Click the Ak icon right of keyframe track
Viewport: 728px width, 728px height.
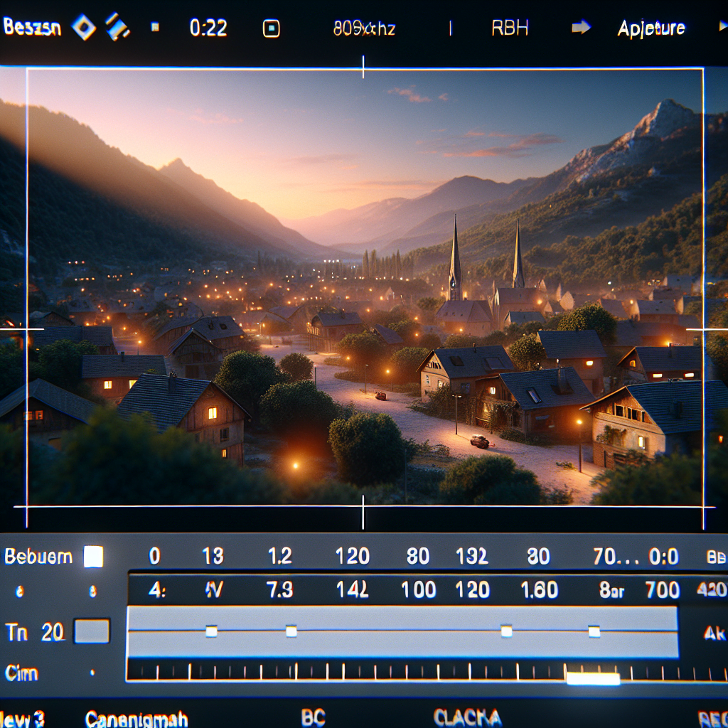pos(714,633)
